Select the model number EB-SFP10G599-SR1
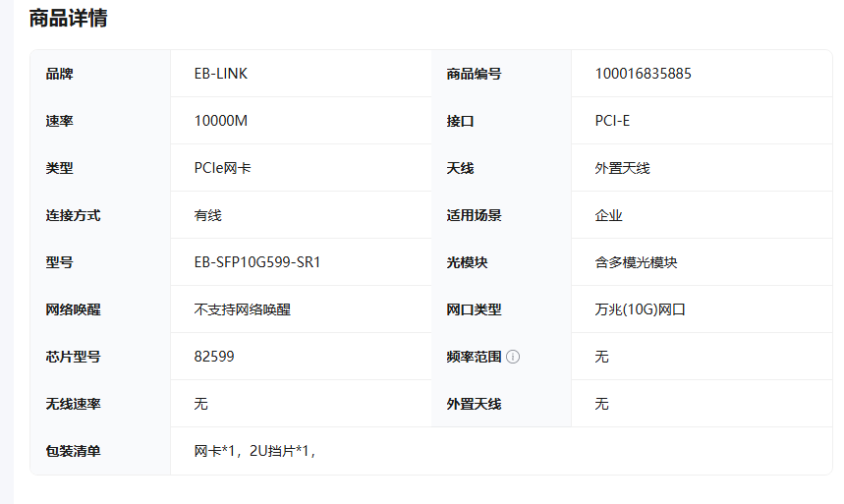Viewport: 844px width, 504px height. (257, 262)
